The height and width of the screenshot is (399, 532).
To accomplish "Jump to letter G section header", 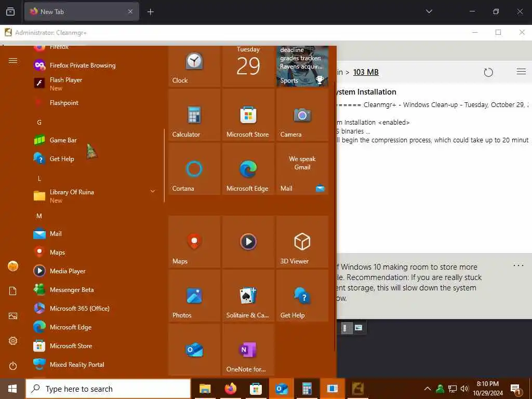I will (x=39, y=122).
